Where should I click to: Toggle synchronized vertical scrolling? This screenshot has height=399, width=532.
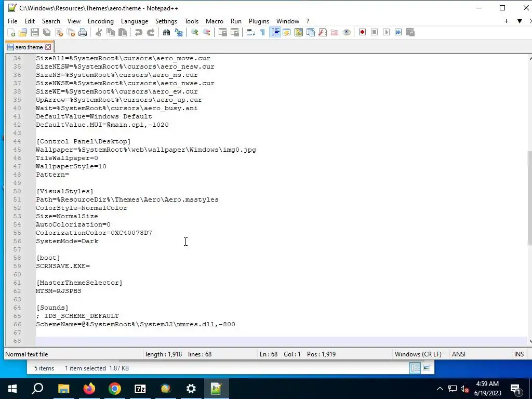(x=222, y=32)
